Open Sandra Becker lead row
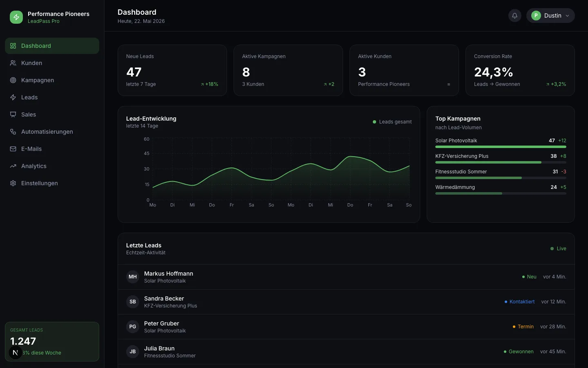The width and height of the screenshot is (588, 368). pyautogui.click(x=346, y=302)
